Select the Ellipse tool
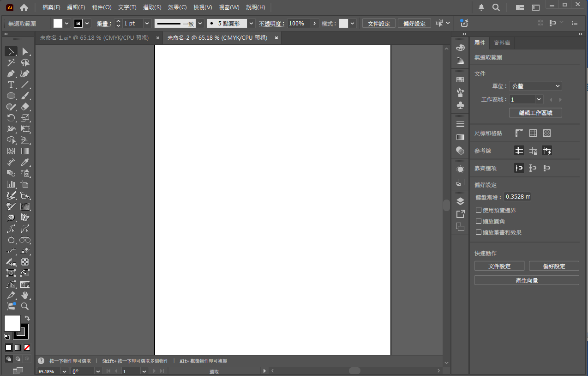Viewport: 588px width, 376px height. [11, 96]
